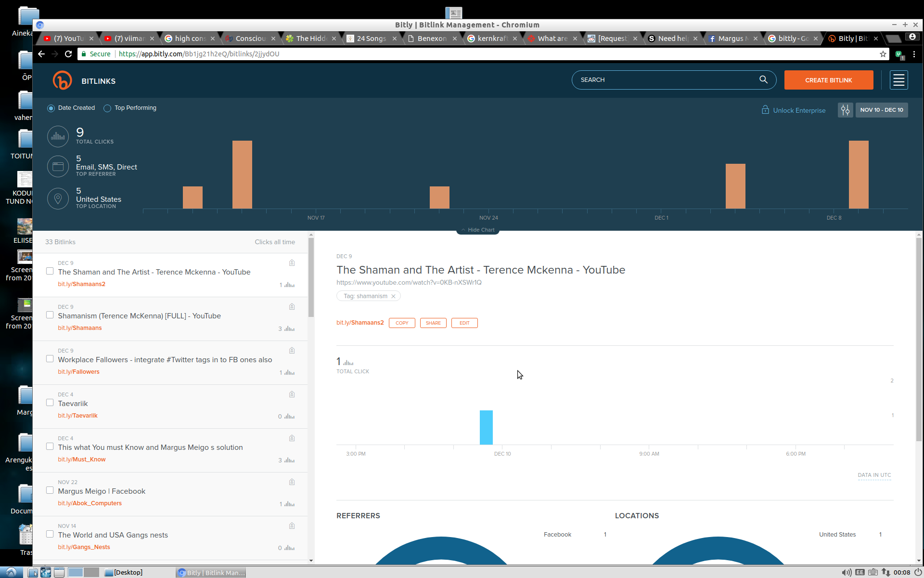This screenshot has height=578, width=924.
Task: Open the date filter sliders icon
Action: click(x=845, y=110)
